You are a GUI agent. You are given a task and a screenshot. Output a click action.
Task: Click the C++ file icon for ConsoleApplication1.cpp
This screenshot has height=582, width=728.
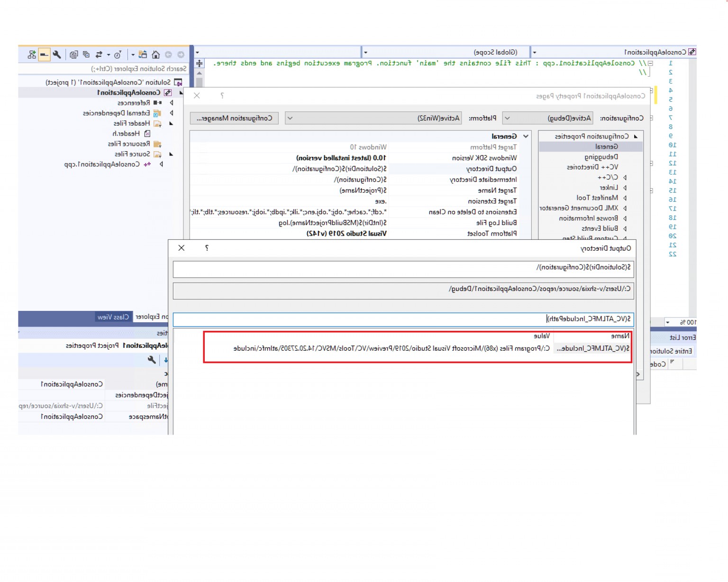point(147,164)
